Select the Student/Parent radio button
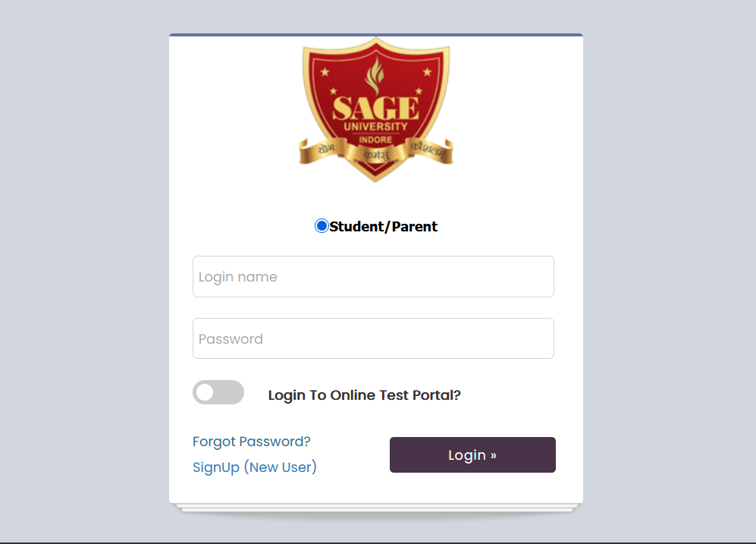This screenshot has height=544, width=756. [322, 226]
